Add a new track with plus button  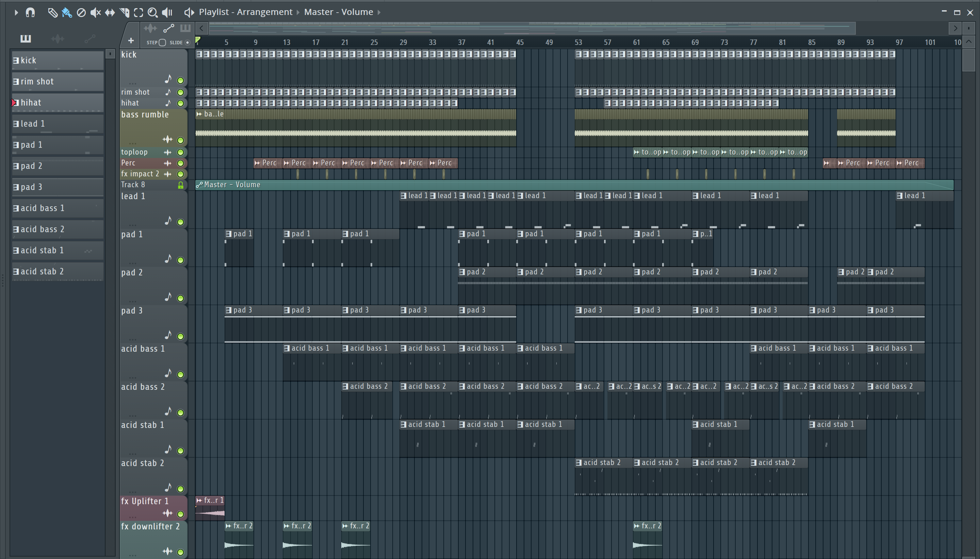(x=131, y=40)
